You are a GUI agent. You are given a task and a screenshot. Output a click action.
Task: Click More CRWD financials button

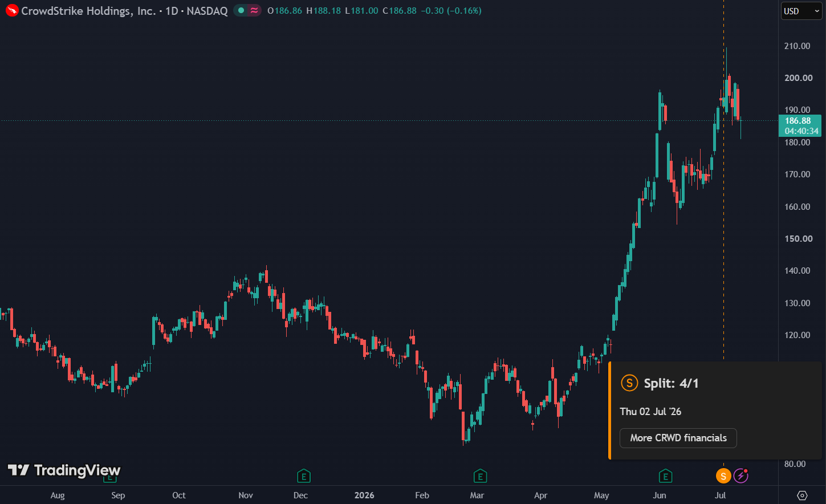pos(678,438)
